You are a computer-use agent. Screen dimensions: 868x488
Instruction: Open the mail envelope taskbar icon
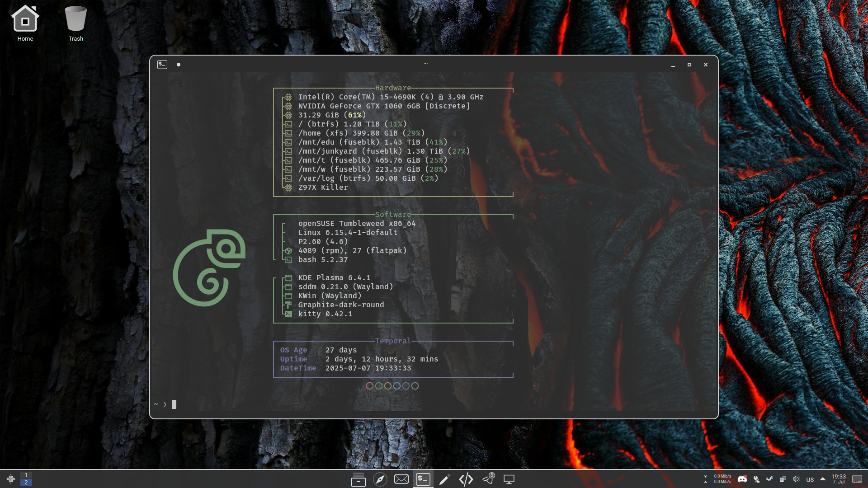coord(401,479)
